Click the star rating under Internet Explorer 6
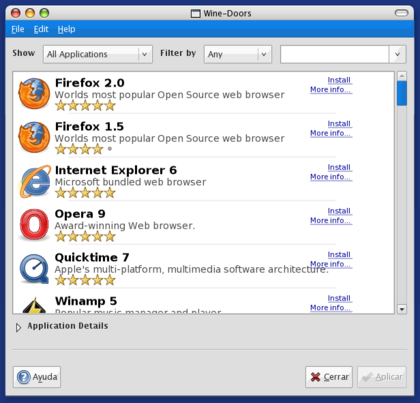 [x=85, y=193]
